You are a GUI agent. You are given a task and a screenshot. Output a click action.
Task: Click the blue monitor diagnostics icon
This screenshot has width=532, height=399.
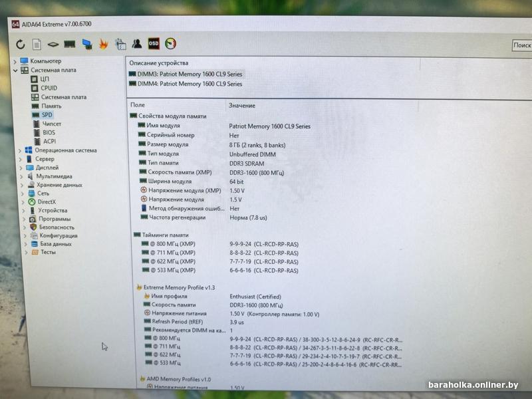click(87, 44)
